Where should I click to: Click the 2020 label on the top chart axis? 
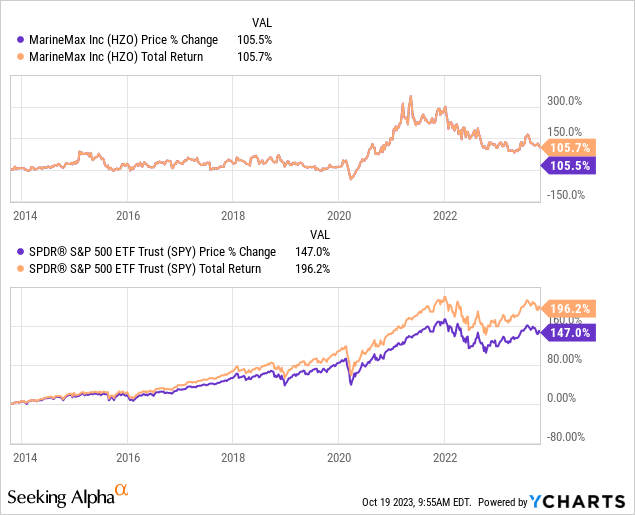pos(339,215)
